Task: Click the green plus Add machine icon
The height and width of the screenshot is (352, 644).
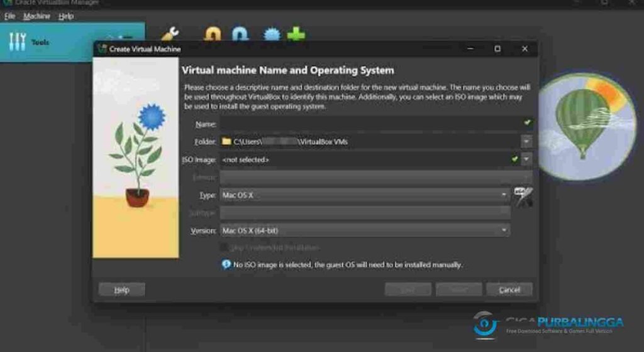Action: pos(296,34)
